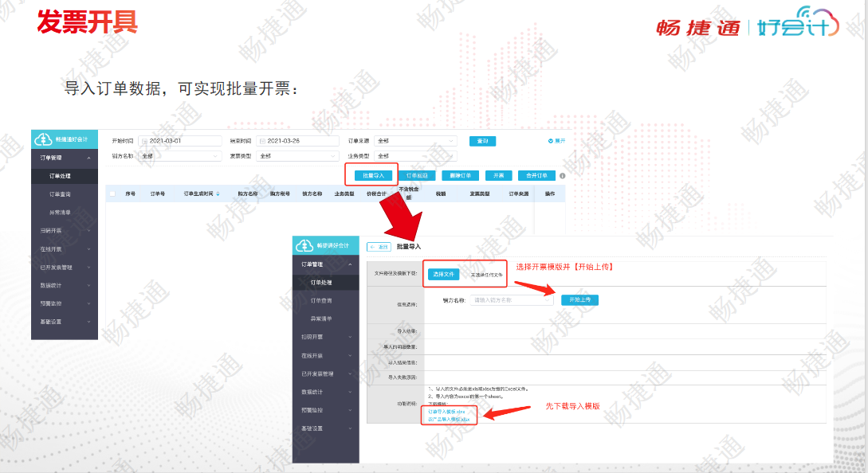
Task: Click the calendar icon in the 开始时间 field
Action: 144,141
